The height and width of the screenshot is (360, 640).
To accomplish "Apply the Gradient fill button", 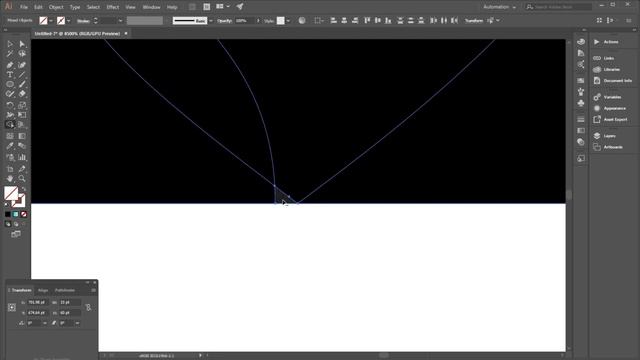I will (x=16, y=214).
